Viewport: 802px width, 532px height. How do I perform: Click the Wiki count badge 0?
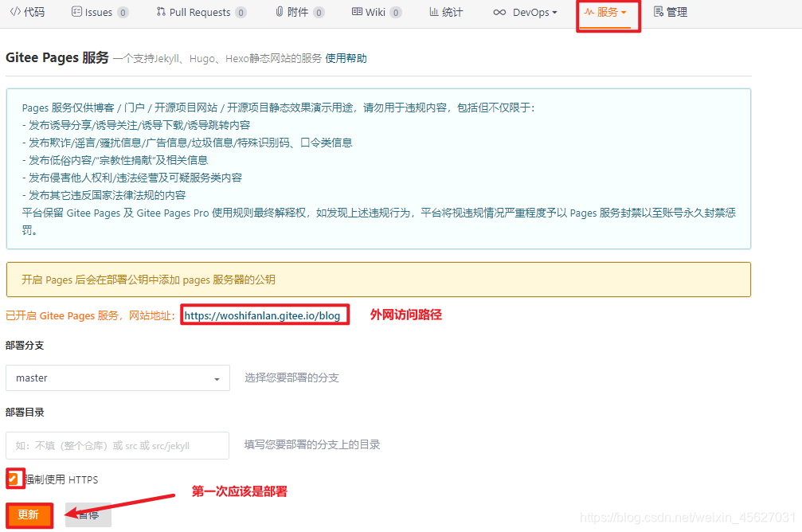click(x=396, y=12)
